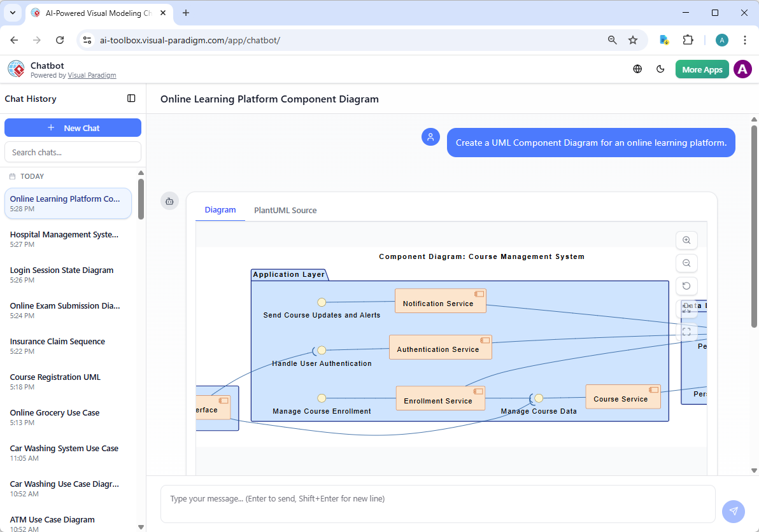This screenshot has width=759, height=532.
Task: Open the language globe selector
Action: coord(637,69)
